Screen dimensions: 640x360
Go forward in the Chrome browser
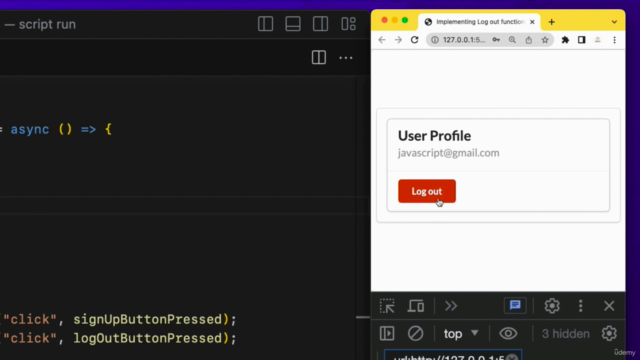(x=398, y=40)
